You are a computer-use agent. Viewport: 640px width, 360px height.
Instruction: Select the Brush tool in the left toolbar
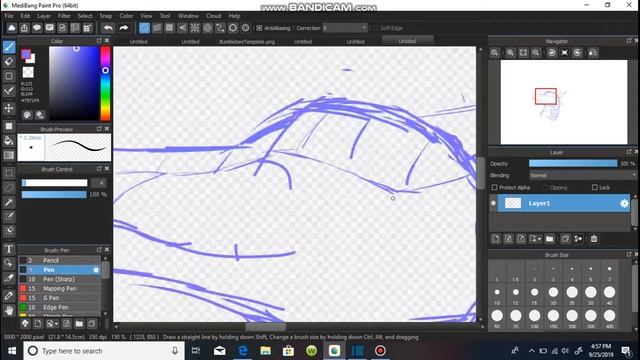[x=9, y=47]
